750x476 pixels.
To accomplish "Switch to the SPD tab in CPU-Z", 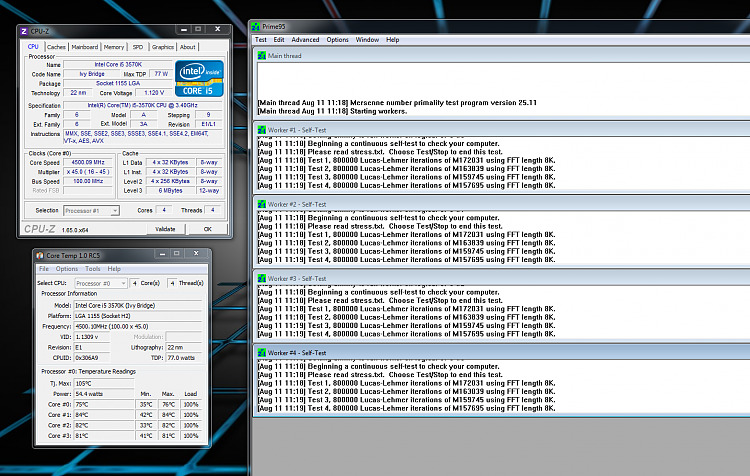I will (x=138, y=47).
